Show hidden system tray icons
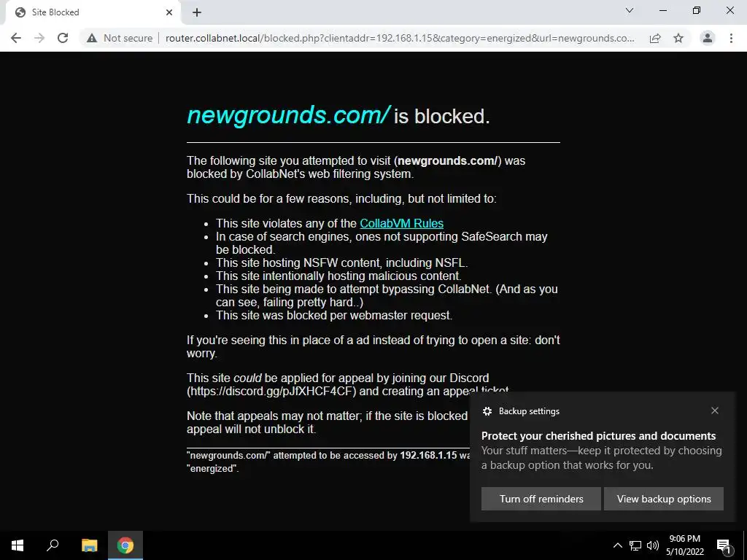Screen dimensions: 747x560 (x=617, y=545)
